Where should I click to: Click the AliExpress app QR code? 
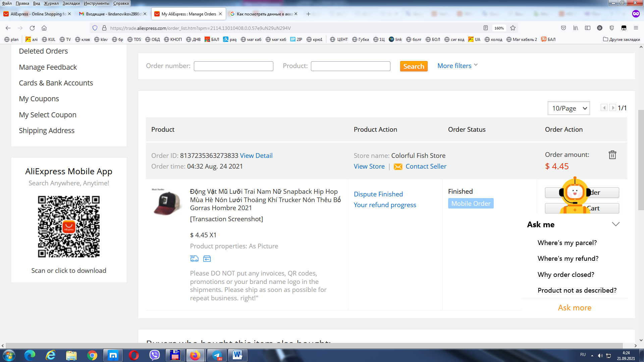[x=69, y=227]
